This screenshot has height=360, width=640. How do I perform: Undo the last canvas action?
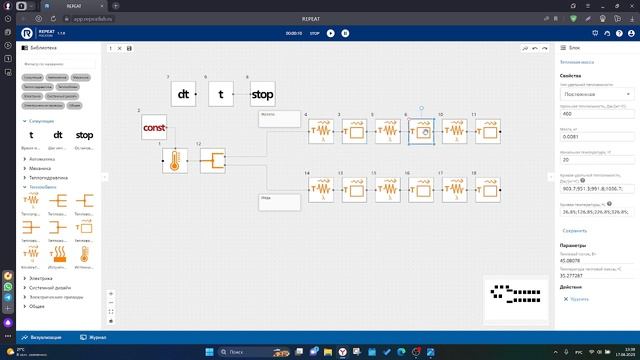click(535, 48)
